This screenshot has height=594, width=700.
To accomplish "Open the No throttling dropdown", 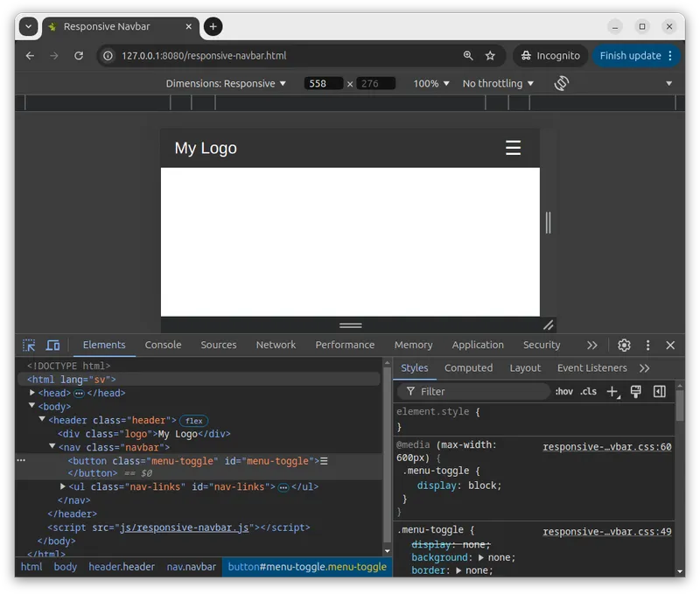I will pos(498,84).
